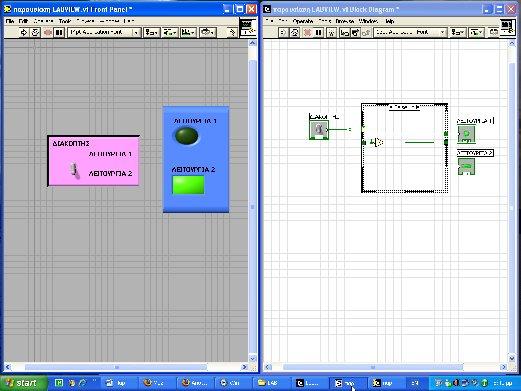521x391 pixels.
Task: Select ΛΕΙΤΟΥΡΓΙΑ 1 indicator terminal on diagram
Action: click(x=467, y=134)
